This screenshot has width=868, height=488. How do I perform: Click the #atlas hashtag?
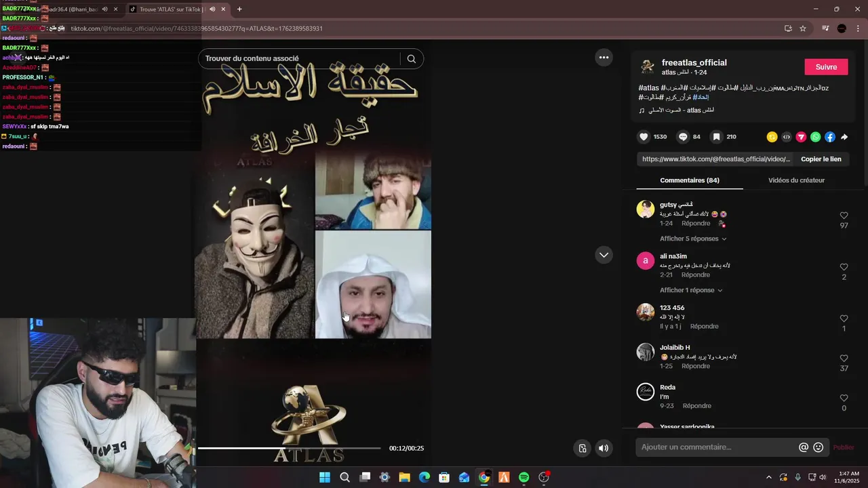point(649,88)
